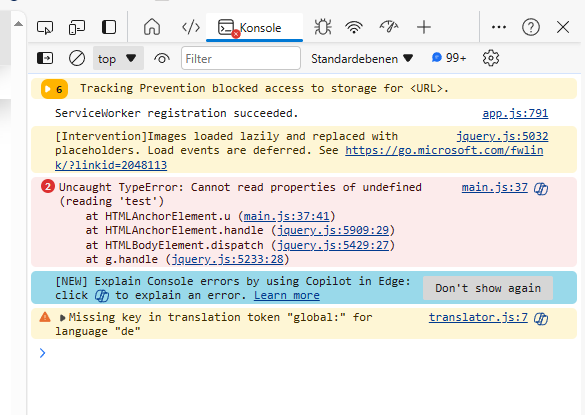Click the orange warning triangle icon
This screenshot has height=415, width=585.
coord(45,317)
